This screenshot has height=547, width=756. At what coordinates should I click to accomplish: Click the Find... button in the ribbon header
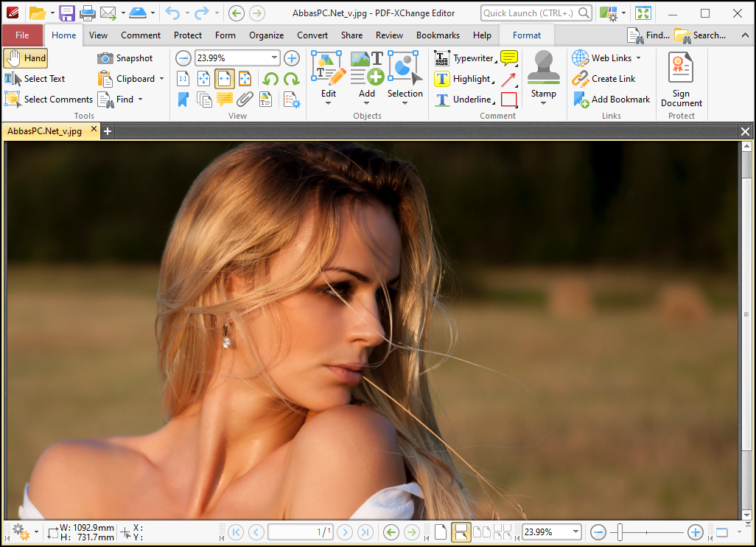coord(648,35)
